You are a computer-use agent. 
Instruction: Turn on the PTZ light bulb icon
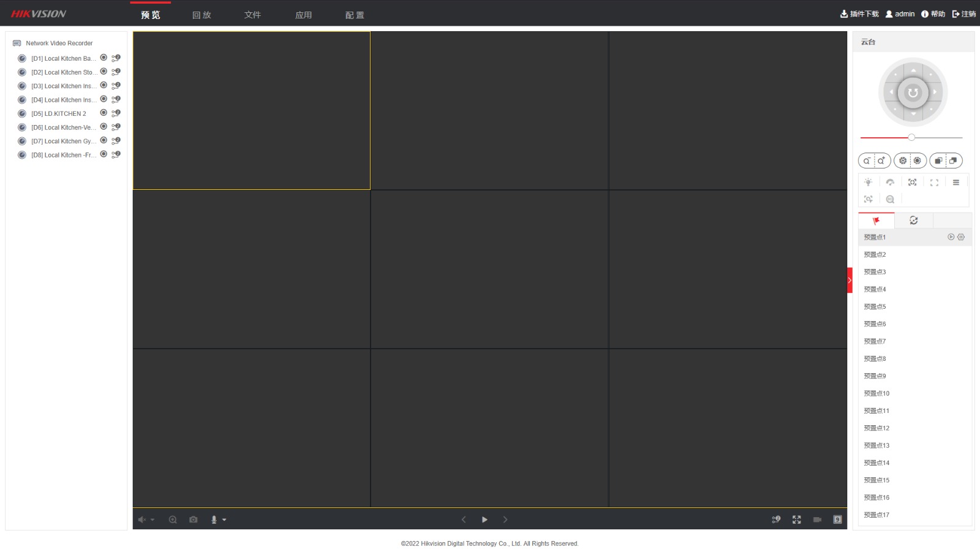point(869,183)
